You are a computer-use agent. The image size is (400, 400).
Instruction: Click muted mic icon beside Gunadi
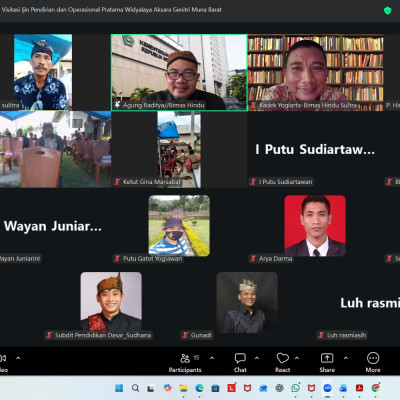pos(185,335)
